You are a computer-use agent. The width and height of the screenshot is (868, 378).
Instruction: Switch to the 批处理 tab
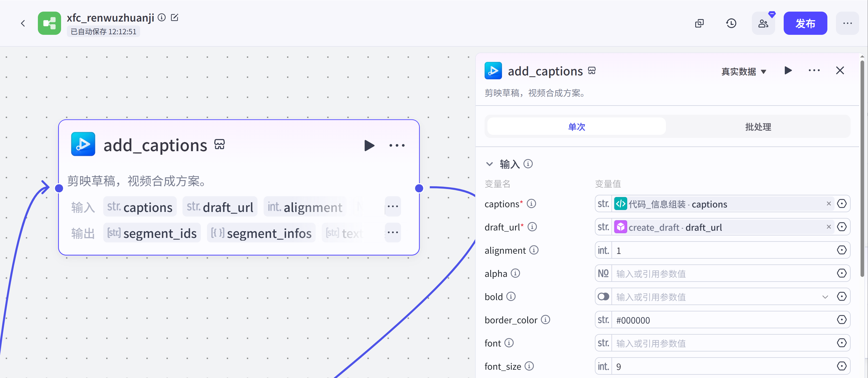[758, 127]
